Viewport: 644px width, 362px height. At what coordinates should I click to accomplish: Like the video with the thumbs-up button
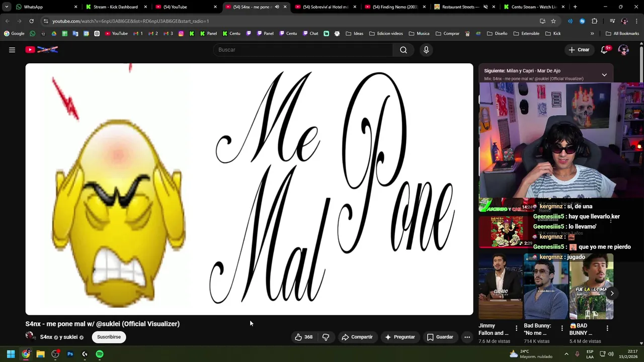pyautogui.click(x=303, y=337)
